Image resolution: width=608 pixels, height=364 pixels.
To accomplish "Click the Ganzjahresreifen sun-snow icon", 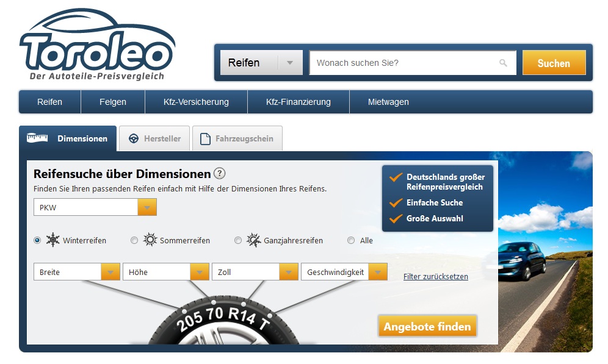I will (x=253, y=240).
